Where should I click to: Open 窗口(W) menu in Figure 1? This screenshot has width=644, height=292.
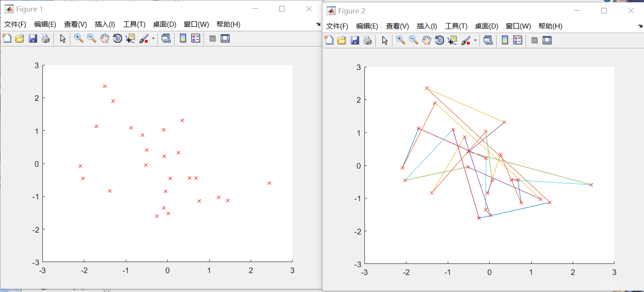[x=196, y=24]
